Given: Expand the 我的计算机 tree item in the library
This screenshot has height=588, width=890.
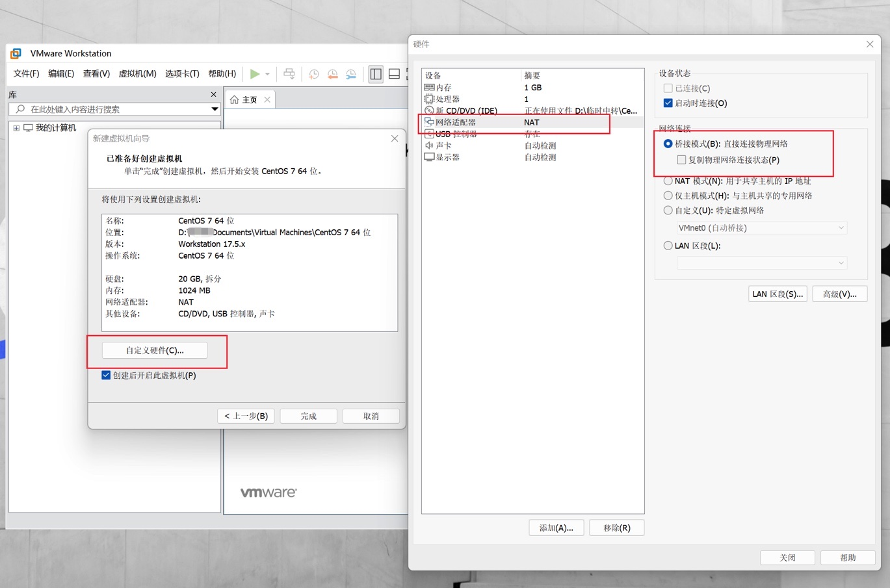Looking at the screenshot, I should 16,127.
